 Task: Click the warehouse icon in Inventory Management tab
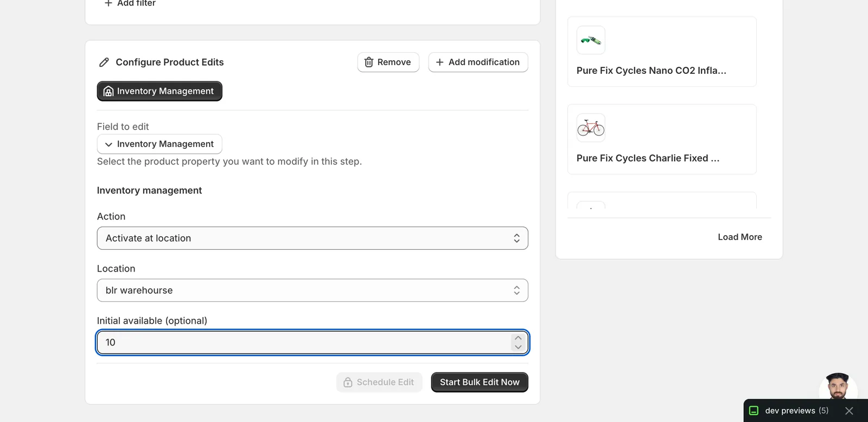pos(108,91)
